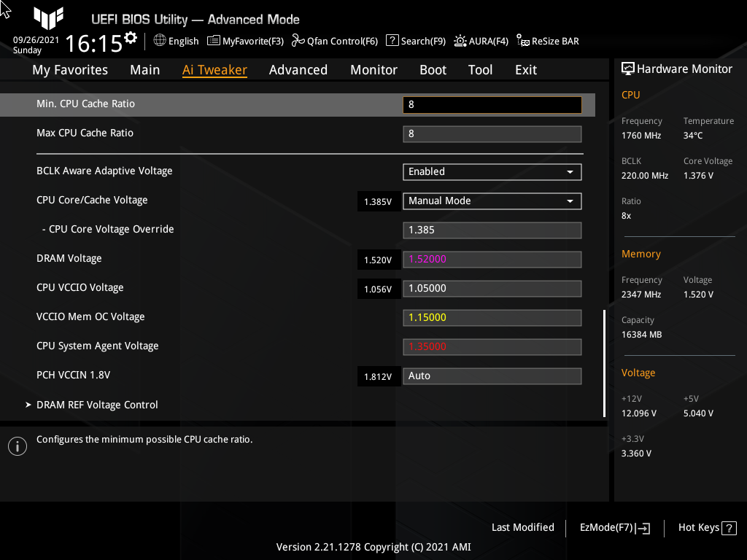Select the Ai Tweaker tab
The width and height of the screenshot is (747, 560).
click(214, 70)
